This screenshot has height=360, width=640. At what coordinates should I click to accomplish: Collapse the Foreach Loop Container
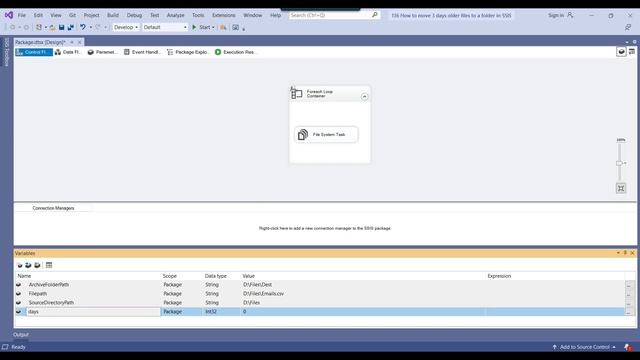click(364, 97)
